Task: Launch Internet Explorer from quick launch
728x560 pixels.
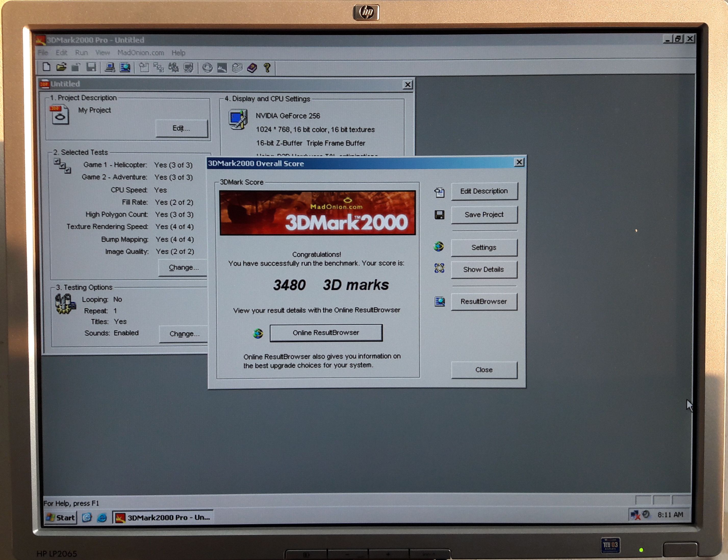Action: pos(102,518)
